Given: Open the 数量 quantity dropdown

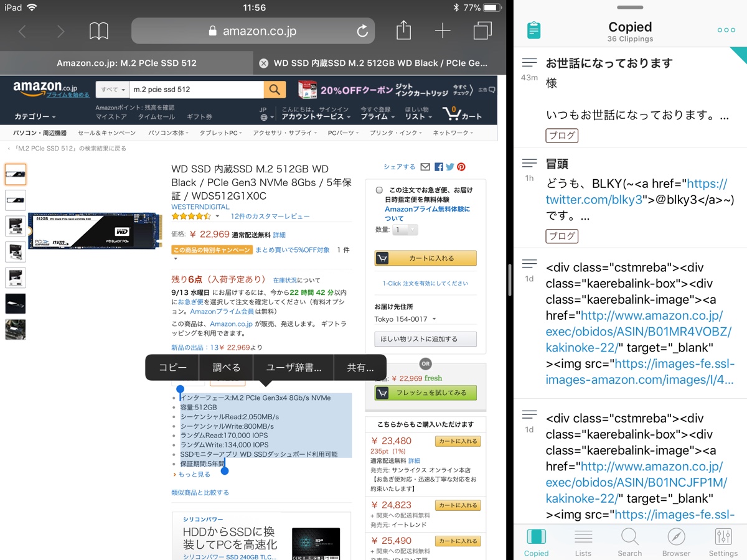Looking at the screenshot, I should (405, 230).
